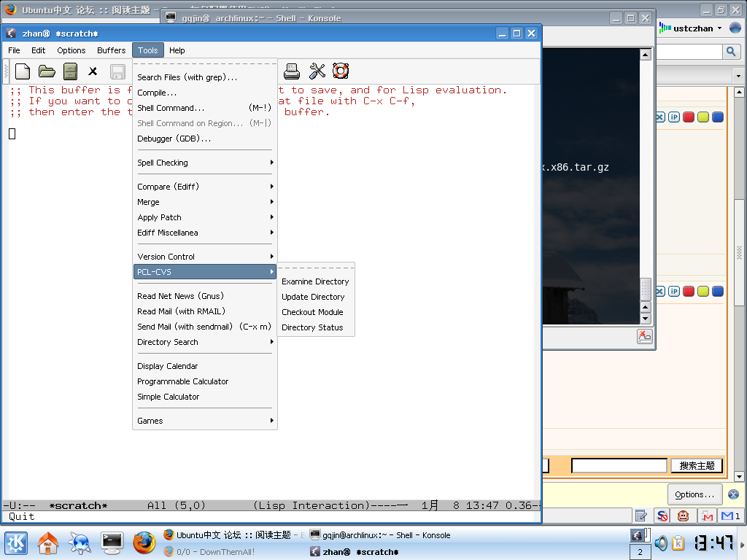This screenshot has height=560, width=747.
Task: Click the Home folder icon on the panel
Action: click(x=48, y=542)
